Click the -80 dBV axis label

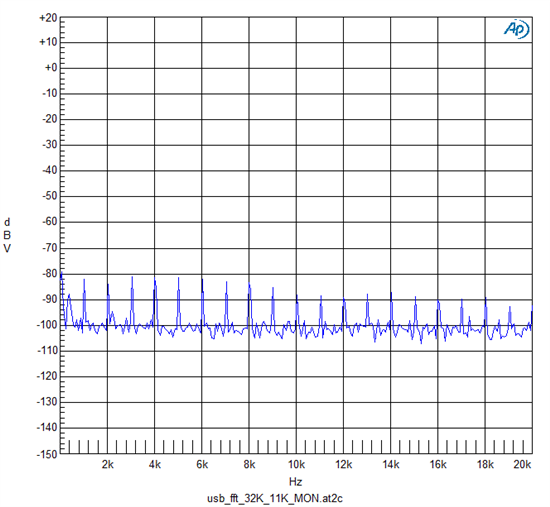tap(50, 273)
